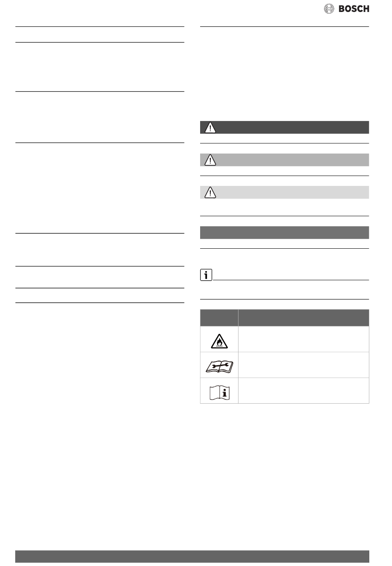Click the wide right header cell of the symbol table
This screenshot has width=392, height=566.
pyautogui.click(x=304, y=318)
